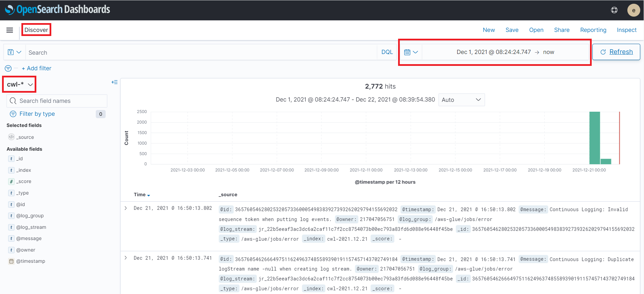Click the @owner type icon
The width and height of the screenshot is (644, 294).
(x=11, y=250)
